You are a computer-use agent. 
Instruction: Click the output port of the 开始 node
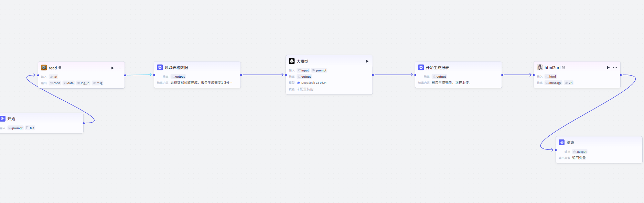coord(84,123)
